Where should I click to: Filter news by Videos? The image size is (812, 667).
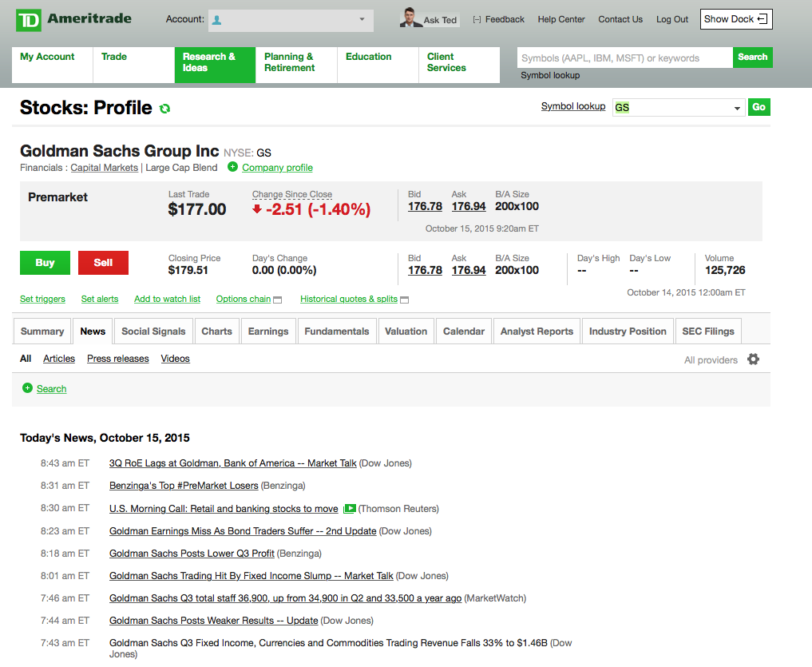click(175, 359)
